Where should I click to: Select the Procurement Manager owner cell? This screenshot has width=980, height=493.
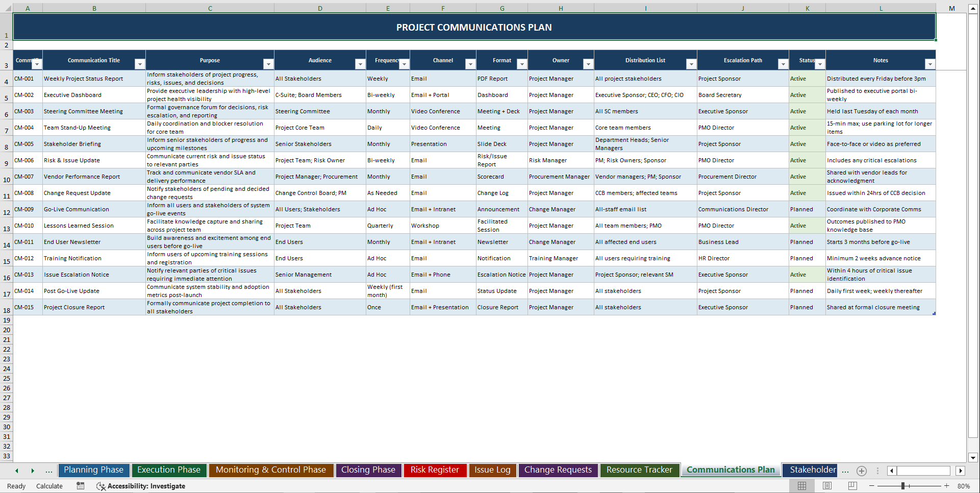coord(561,177)
